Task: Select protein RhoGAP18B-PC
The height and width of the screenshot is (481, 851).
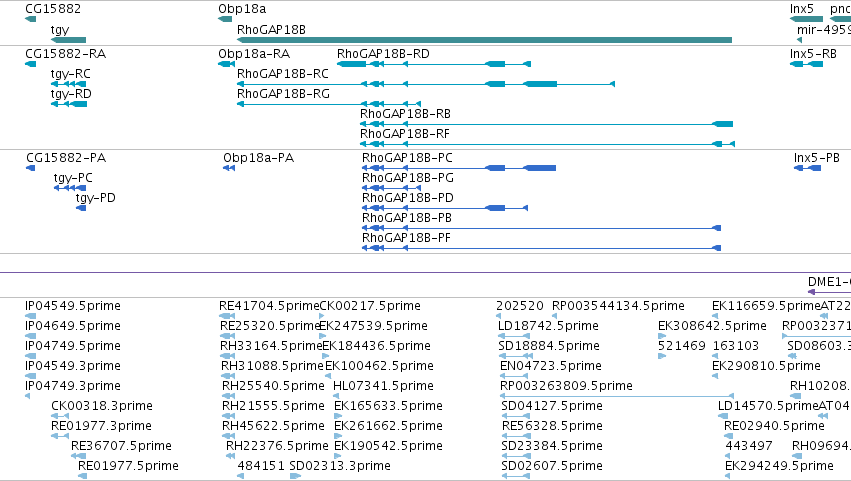Action: click(x=459, y=168)
